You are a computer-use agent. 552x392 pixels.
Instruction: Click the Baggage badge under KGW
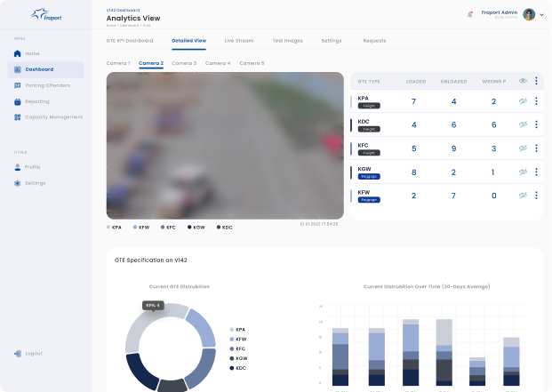[x=369, y=177]
